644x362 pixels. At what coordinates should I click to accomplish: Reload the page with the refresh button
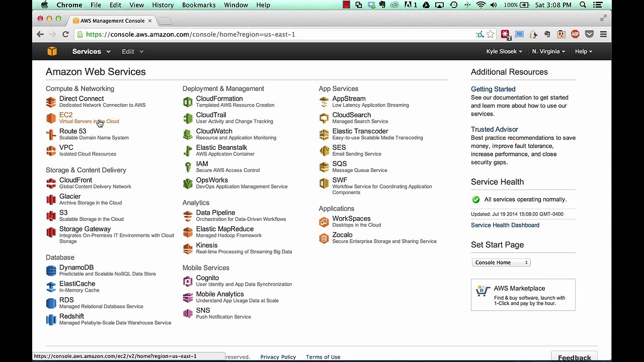65,34
